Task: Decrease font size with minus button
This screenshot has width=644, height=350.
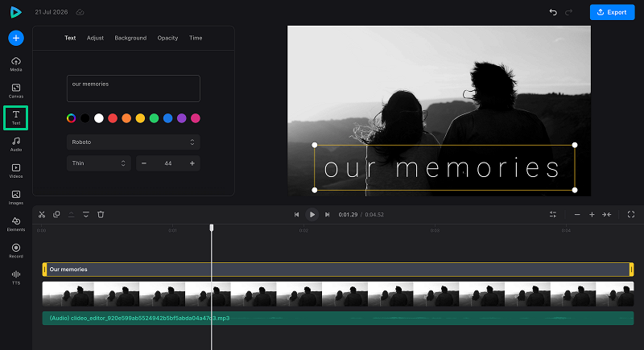Action: (x=144, y=163)
